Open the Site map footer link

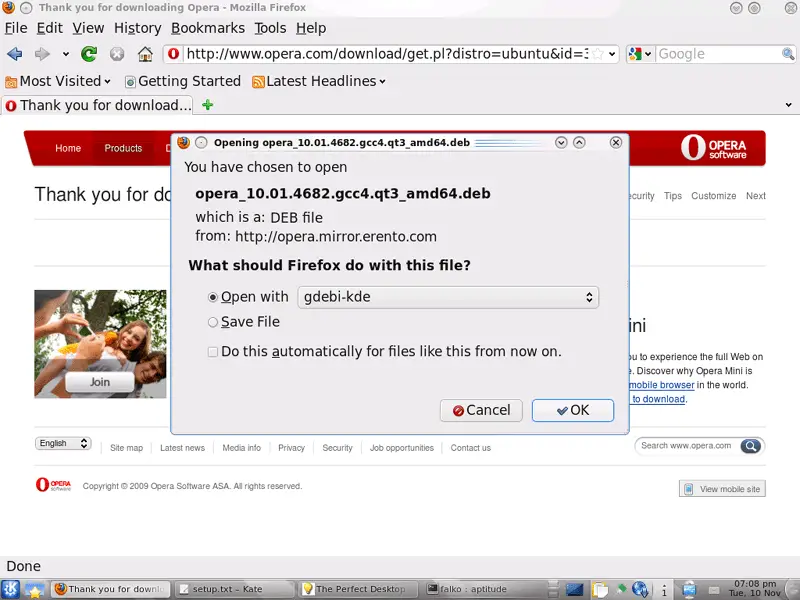tap(127, 448)
